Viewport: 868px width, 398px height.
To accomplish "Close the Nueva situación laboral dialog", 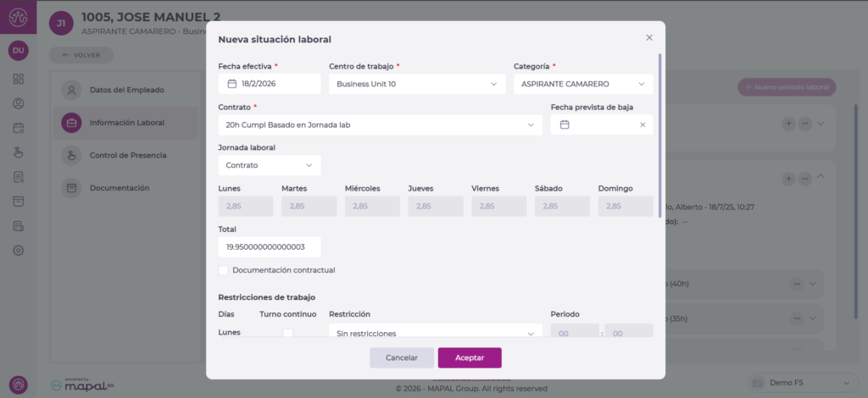I will click(649, 38).
